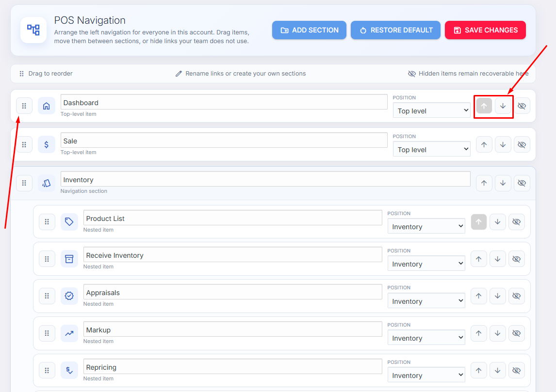Move Appraisals item up

click(479, 296)
